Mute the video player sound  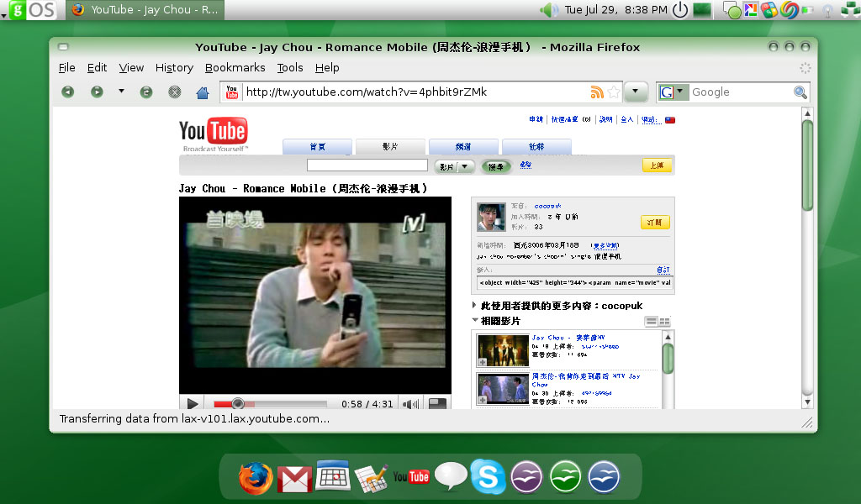coord(410,404)
